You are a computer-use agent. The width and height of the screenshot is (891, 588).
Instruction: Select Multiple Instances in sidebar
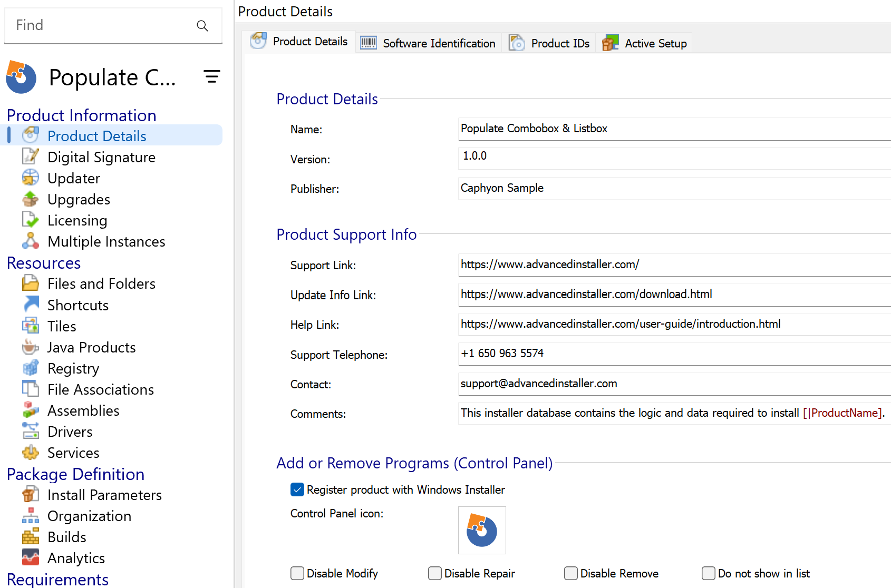point(106,241)
